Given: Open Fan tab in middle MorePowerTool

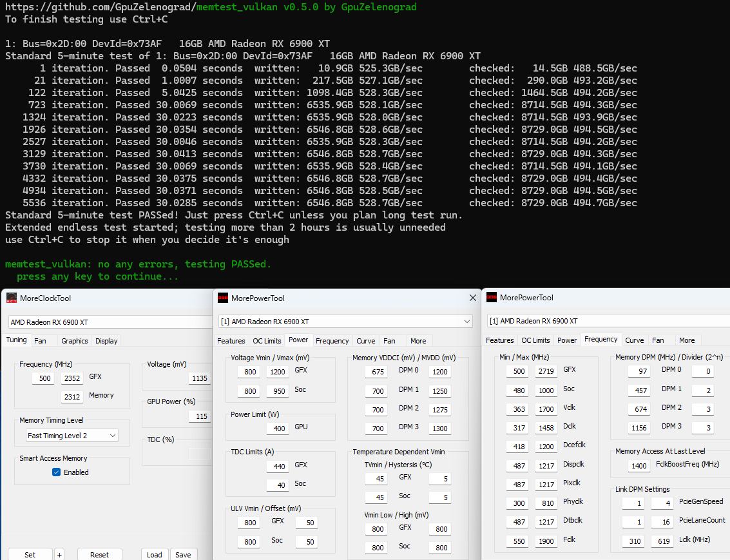Looking at the screenshot, I should 389,341.
